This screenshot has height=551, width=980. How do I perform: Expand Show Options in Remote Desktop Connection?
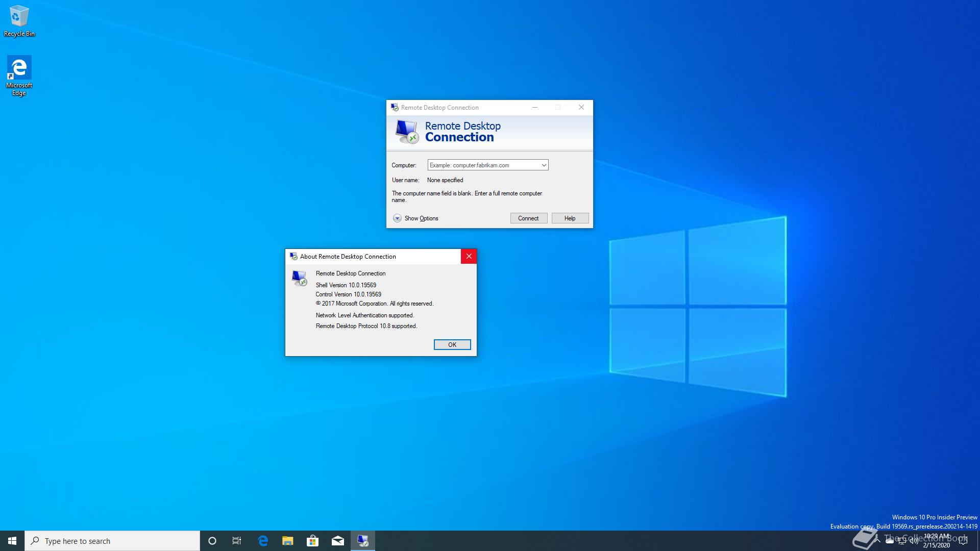coord(416,218)
